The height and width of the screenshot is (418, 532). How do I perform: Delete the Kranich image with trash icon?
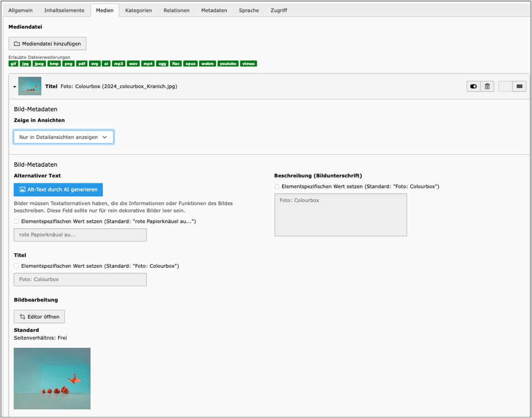[487, 87]
